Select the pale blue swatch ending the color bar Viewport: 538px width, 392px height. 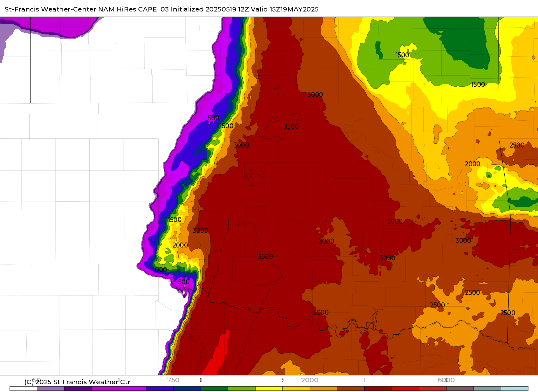point(514,389)
